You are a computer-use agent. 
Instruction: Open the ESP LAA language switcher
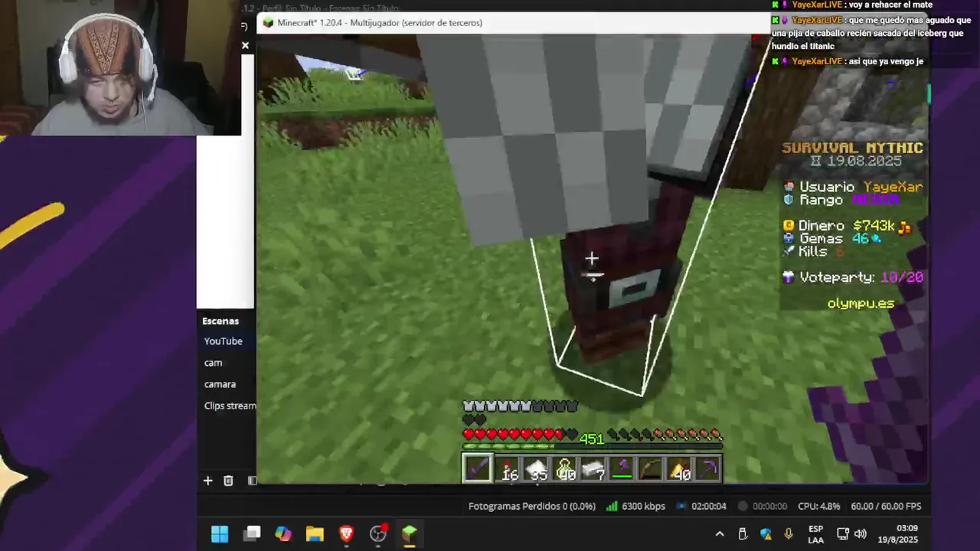tap(816, 534)
